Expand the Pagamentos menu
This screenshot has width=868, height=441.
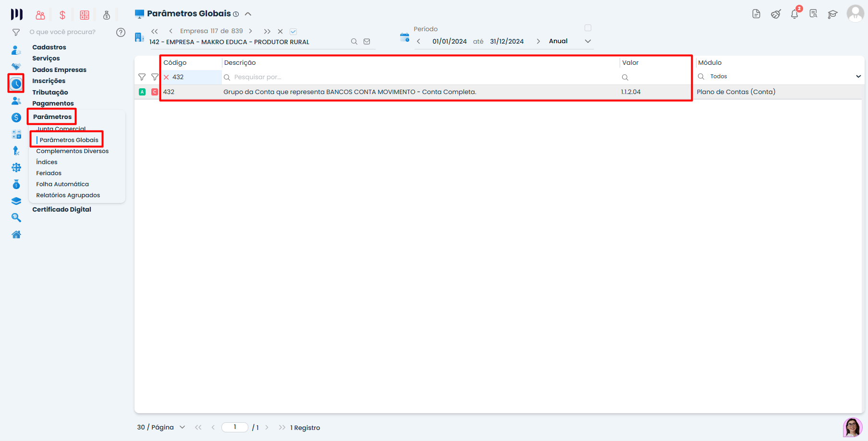click(x=53, y=103)
